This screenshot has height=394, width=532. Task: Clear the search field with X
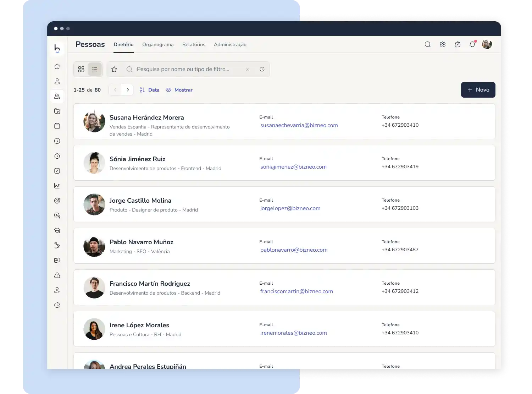[248, 69]
